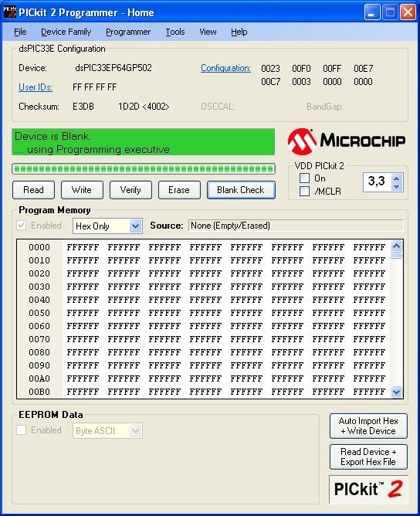420x516 pixels.
Task: Open the File menu
Action: [20, 32]
